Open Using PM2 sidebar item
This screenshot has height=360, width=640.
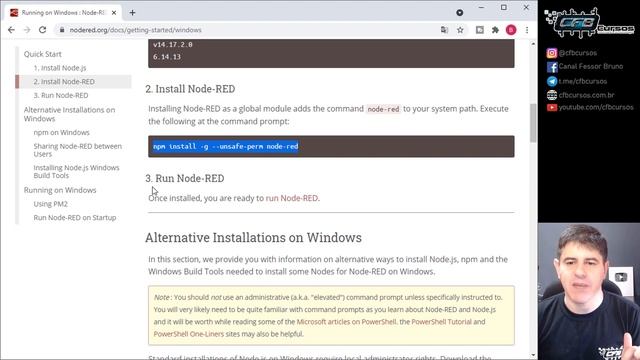[x=51, y=204]
